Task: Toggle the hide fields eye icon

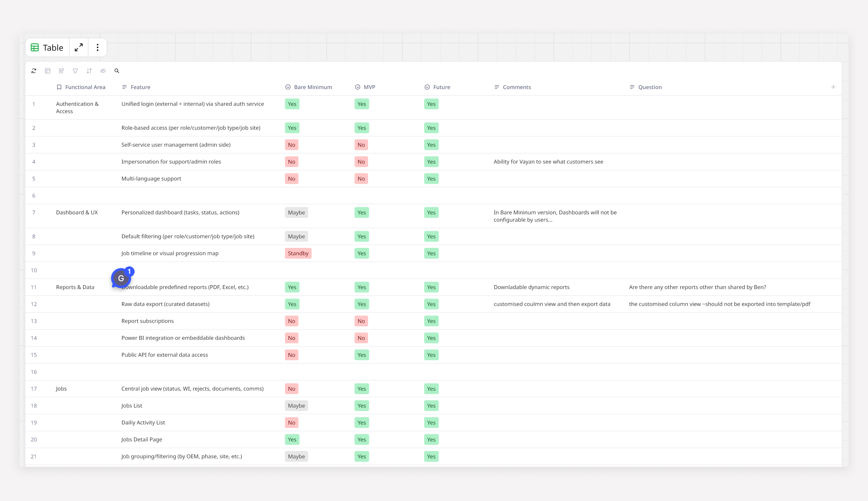Action: [x=103, y=71]
